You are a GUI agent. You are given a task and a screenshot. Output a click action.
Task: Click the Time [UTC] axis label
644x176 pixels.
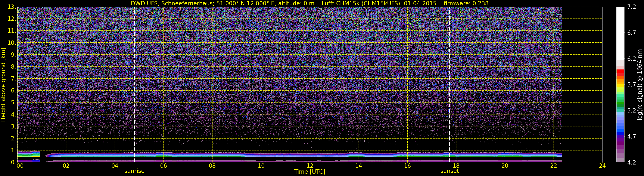[309, 172]
